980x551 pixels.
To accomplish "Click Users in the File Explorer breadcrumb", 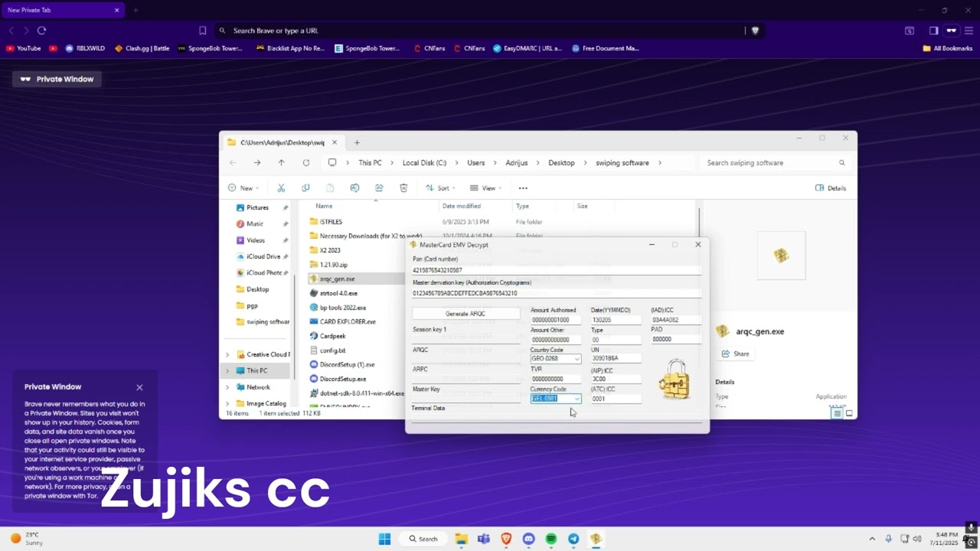I will tap(476, 163).
